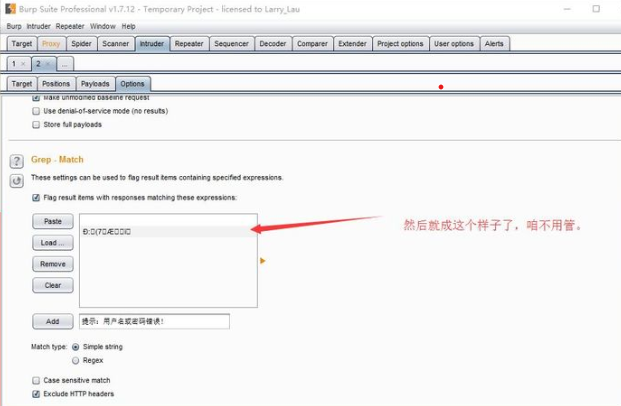
Task: Go to the Decoder tab
Action: pyautogui.click(x=273, y=44)
